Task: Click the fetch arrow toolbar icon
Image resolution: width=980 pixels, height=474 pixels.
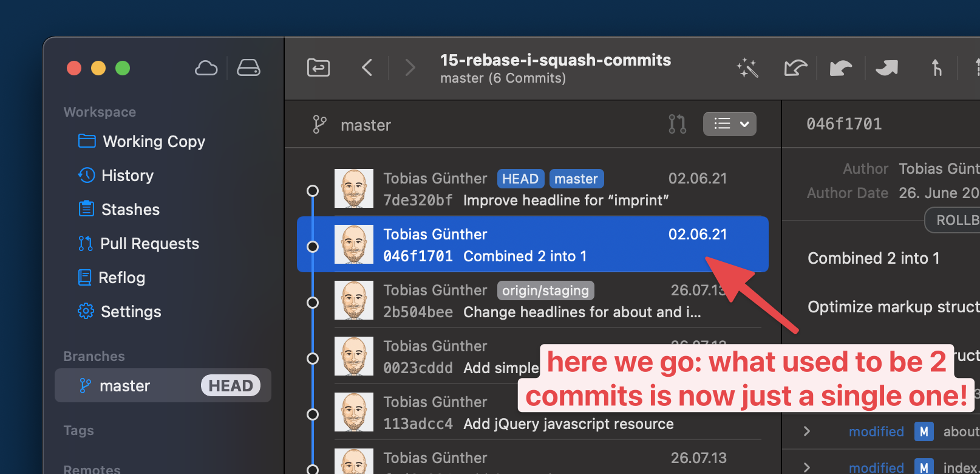Action: [795, 68]
